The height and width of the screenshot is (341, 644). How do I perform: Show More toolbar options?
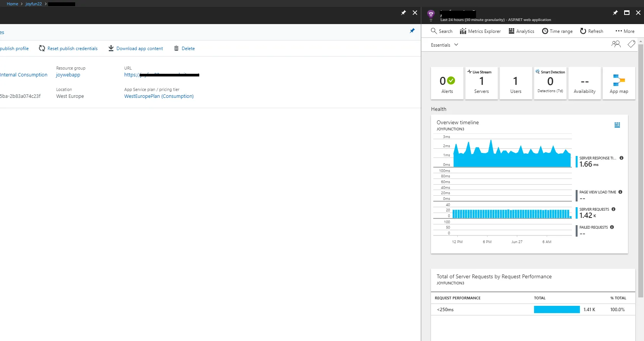click(x=625, y=31)
